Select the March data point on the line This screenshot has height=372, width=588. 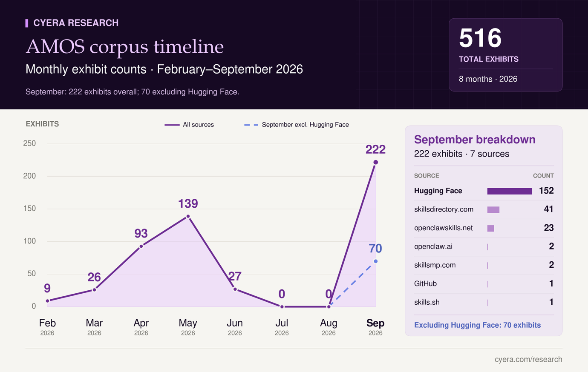(x=94, y=290)
